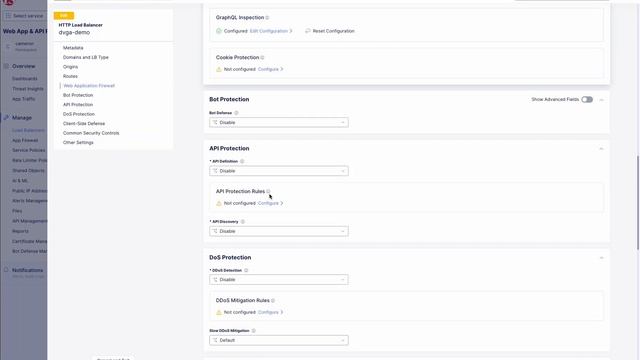Toggle Show Advanced Fields in Bot Protection
Image resolution: width=640 pixels, height=360 pixels.
pyautogui.click(x=587, y=100)
